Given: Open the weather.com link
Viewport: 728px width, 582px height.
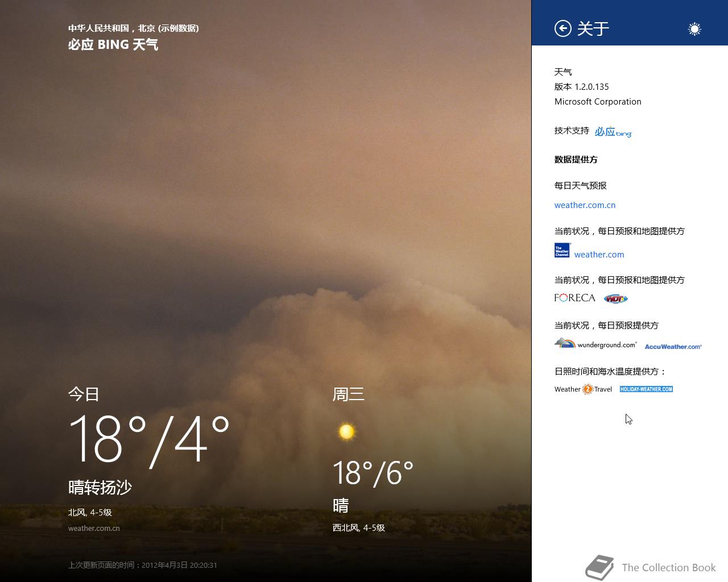Looking at the screenshot, I should 599,255.
